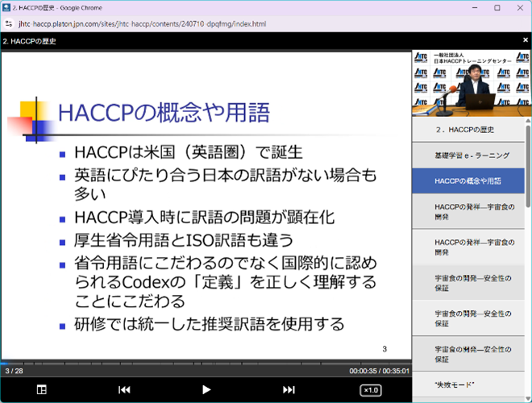Open second 'HACCPの発祥―宇宙食の開発' chapter
This screenshot has height=403, width=532.
point(468,247)
